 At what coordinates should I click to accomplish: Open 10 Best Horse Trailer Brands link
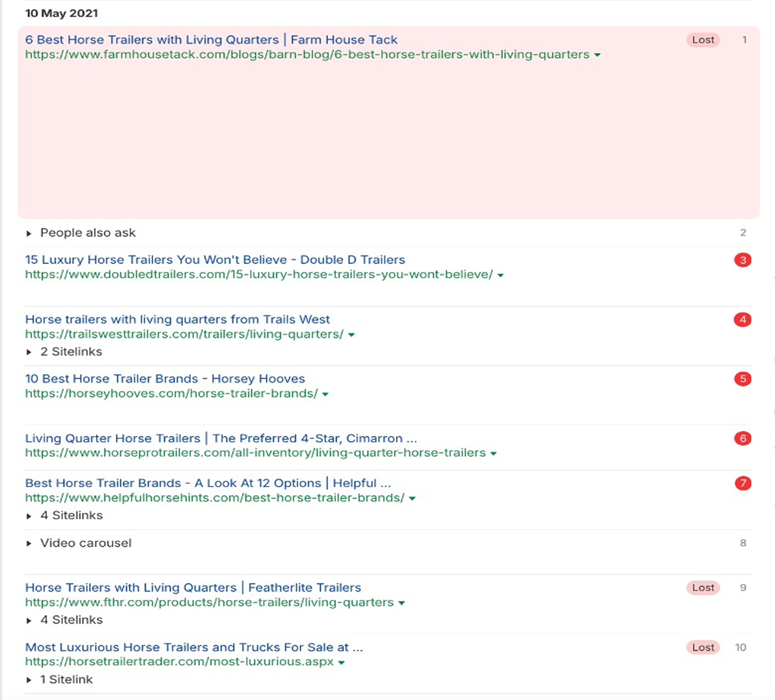[165, 379]
